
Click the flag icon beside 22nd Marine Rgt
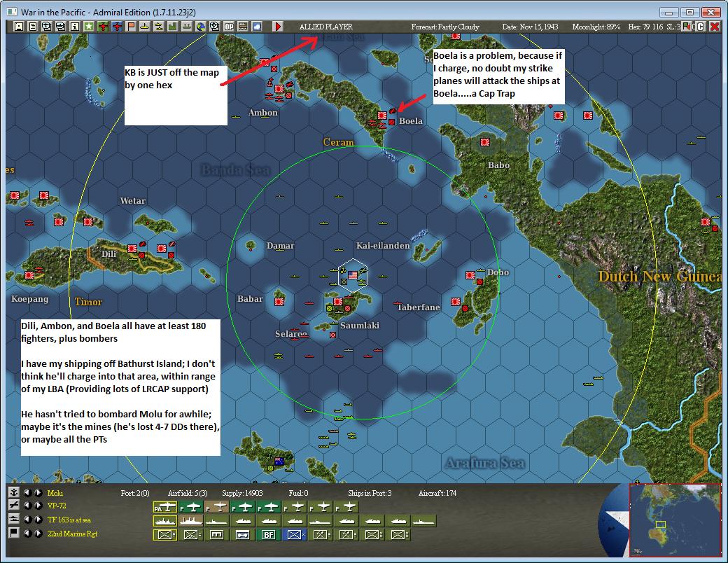(x=14, y=533)
